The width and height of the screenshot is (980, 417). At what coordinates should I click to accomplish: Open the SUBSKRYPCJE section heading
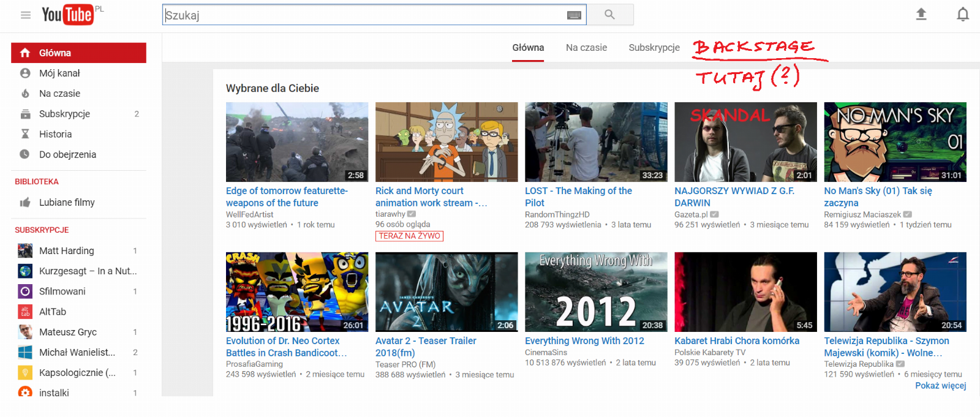click(x=42, y=230)
